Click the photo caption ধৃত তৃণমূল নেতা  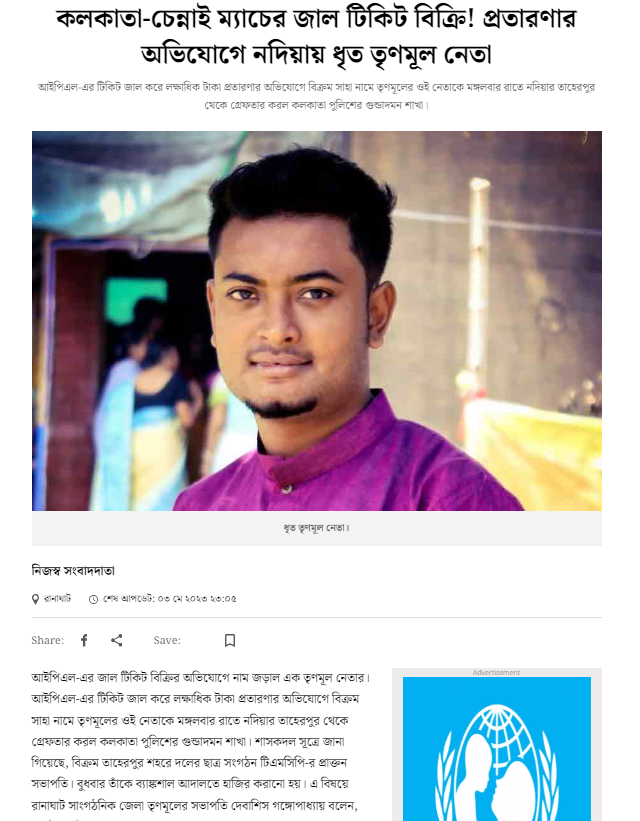(316, 528)
